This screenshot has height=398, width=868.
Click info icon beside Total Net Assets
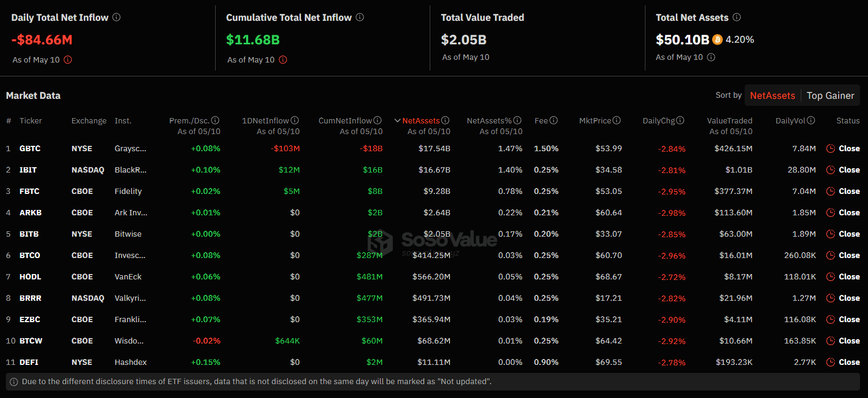point(737,17)
